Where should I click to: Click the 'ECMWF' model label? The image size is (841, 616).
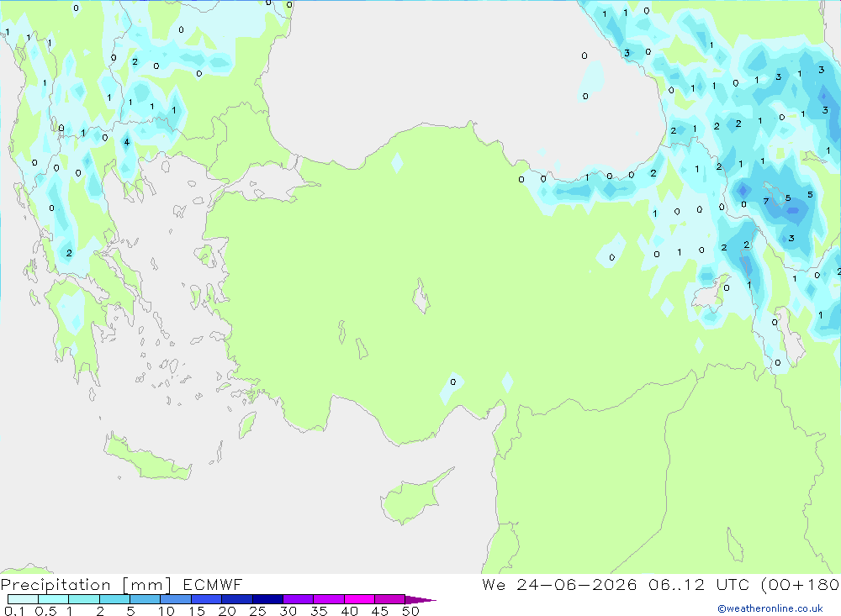(213, 585)
